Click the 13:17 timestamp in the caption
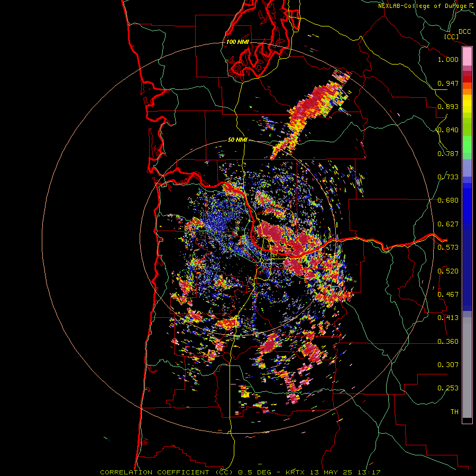Image resolution: width=476 pixels, height=476 pixels. 369,472
